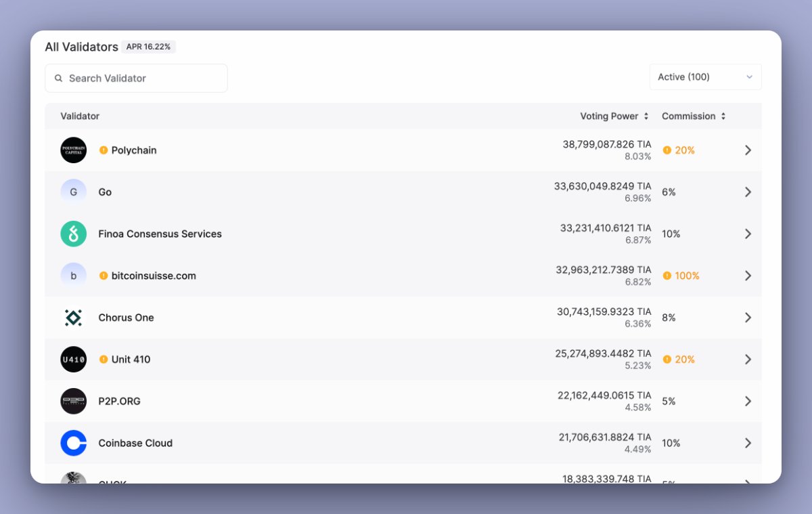Open bitcoinsuisse.com validator name
This screenshot has height=514, width=812.
pyautogui.click(x=154, y=276)
